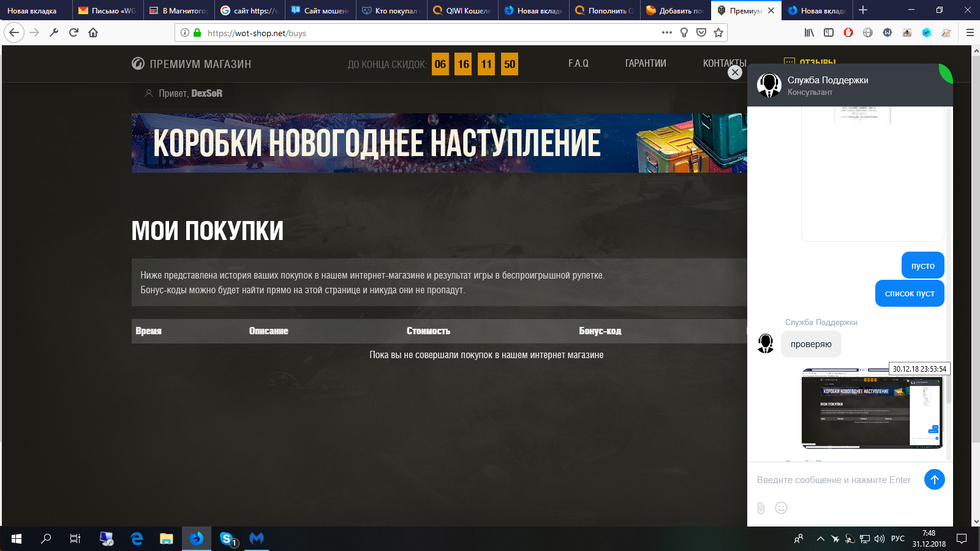Open the grey globe extension icon

868,32
